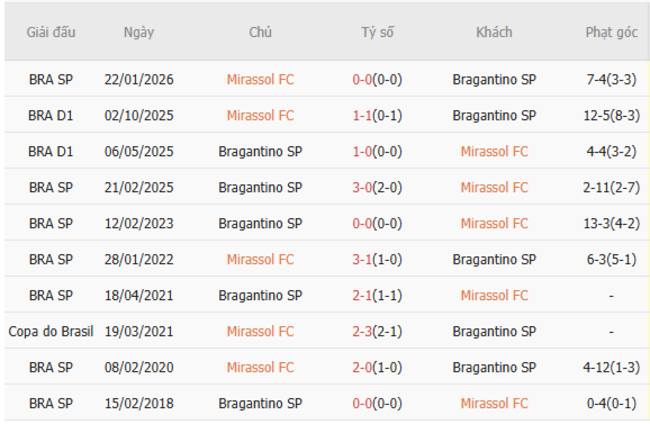The height and width of the screenshot is (424, 650).
Task: Click Bragantino SP home team on 21/02/2025
Action: pyautogui.click(x=260, y=187)
